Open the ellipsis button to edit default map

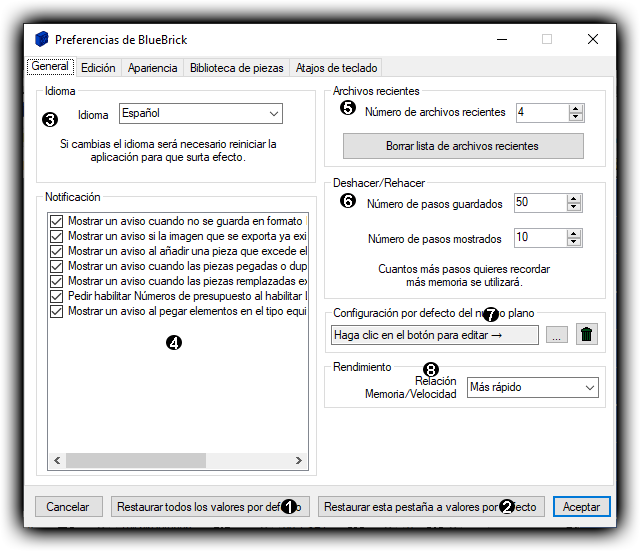click(557, 335)
